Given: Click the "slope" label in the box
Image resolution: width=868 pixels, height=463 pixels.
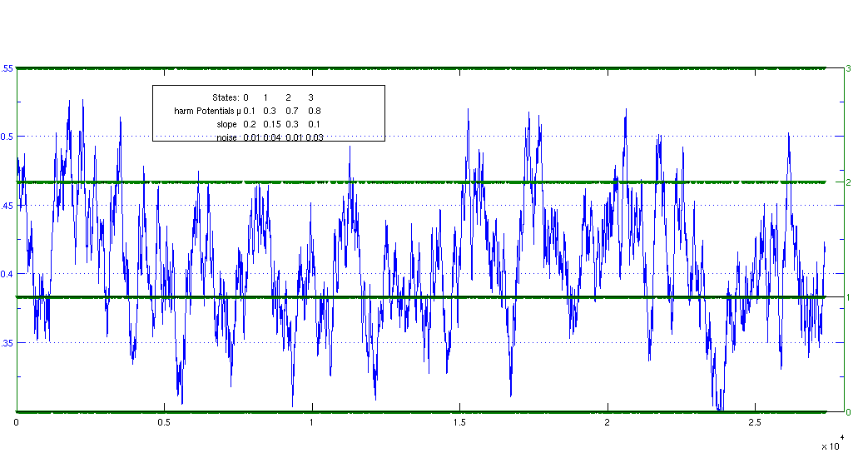Looking at the screenshot, I should tap(226, 124).
